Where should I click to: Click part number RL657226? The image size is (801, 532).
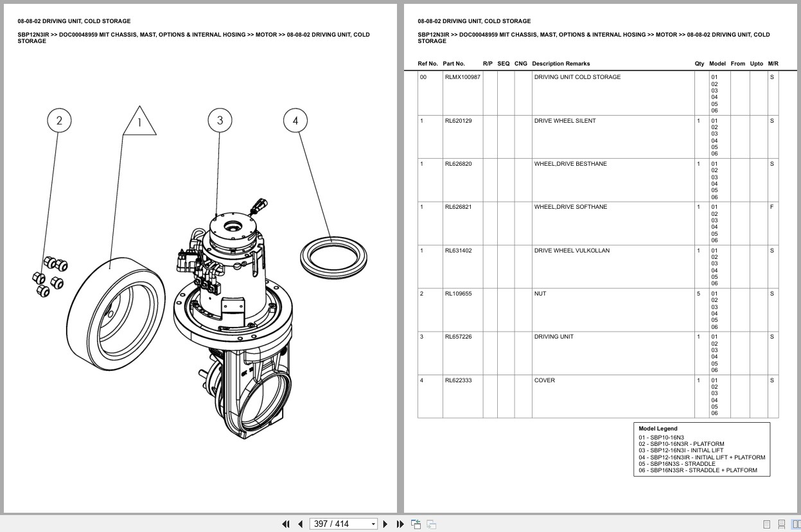click(x=459, y=337)
